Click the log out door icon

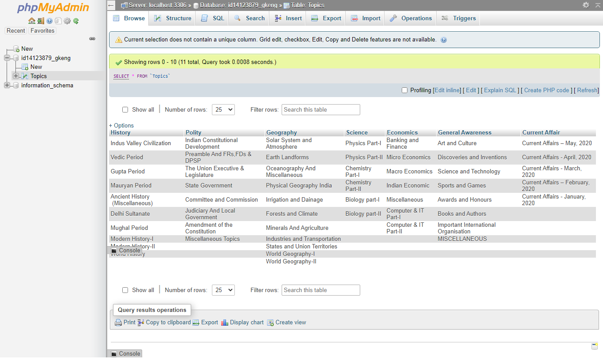click(40, 21)
